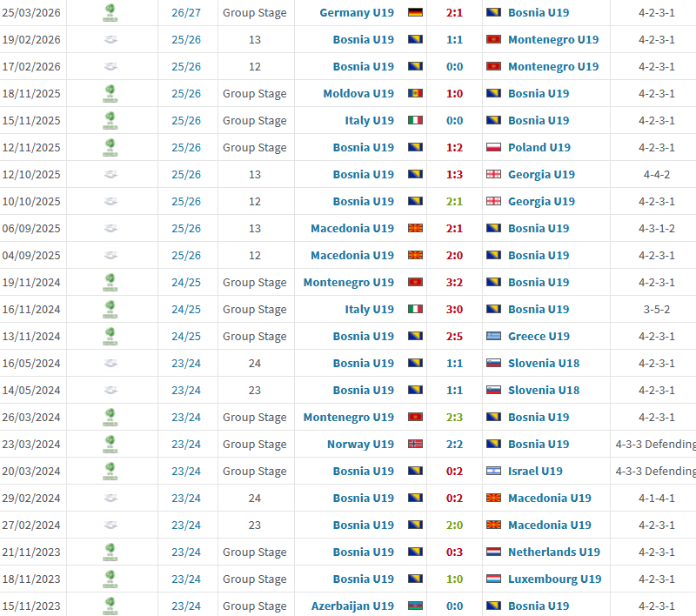Click the 0:0 result on 17/02/2026
696x616 pixels.
click(454, 67)
